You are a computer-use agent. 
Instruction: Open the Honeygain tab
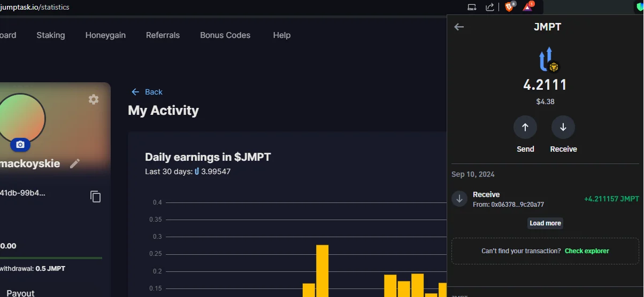click(x=105, y=35)
